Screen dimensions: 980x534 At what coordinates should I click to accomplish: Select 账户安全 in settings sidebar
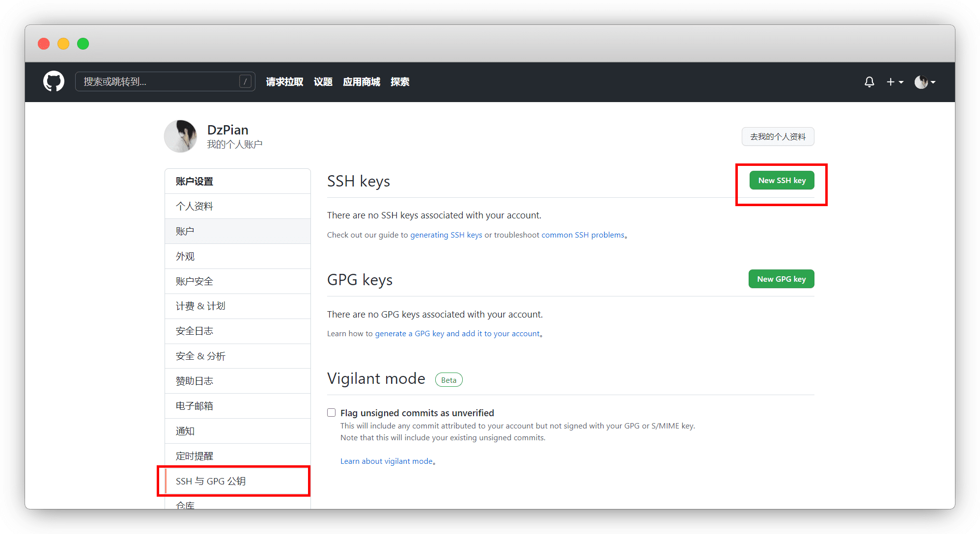point(195,281)
